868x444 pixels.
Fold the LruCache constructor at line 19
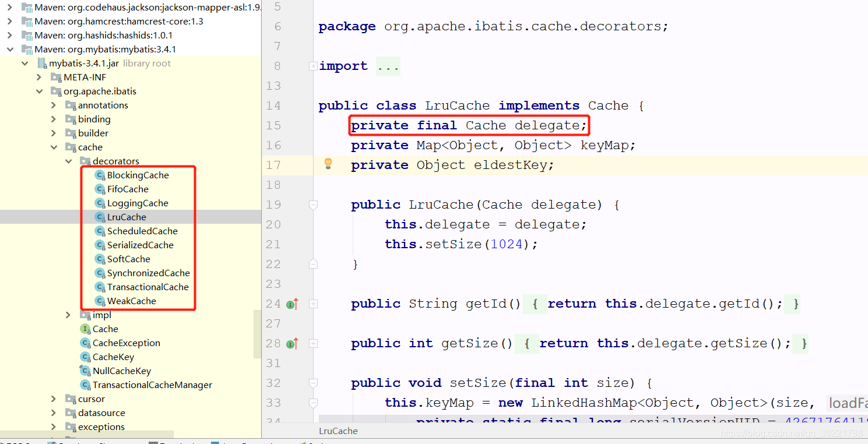click(313, 205)
